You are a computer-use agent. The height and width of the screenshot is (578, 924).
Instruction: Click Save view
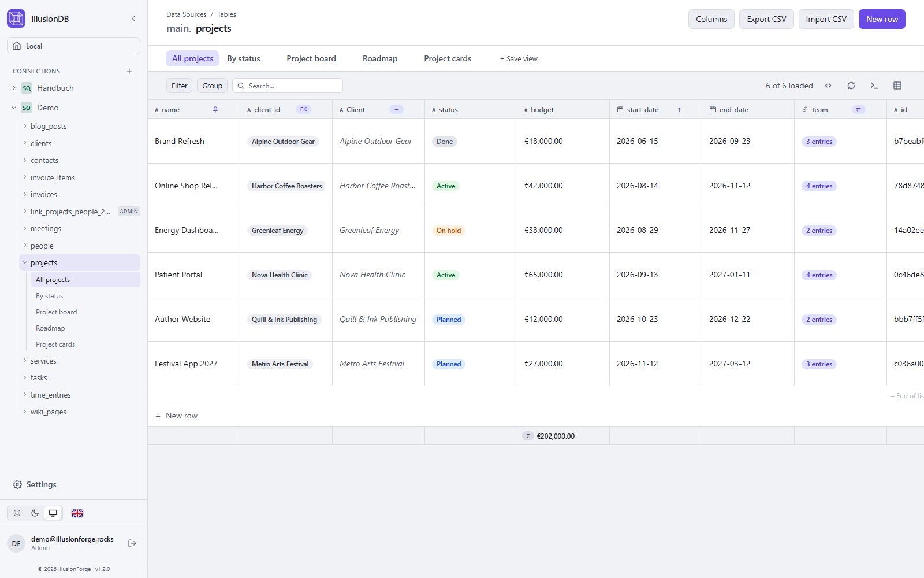[x=519, y=58]
